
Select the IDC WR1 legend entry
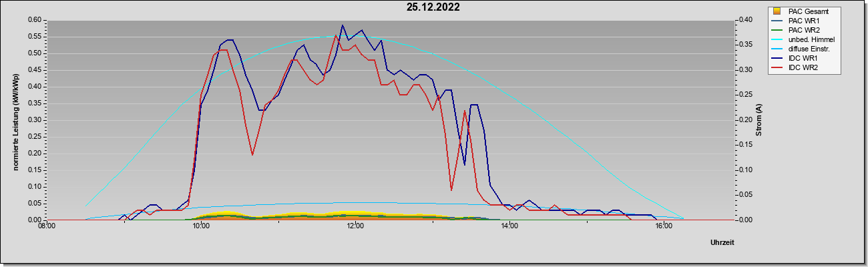(803, 58)
